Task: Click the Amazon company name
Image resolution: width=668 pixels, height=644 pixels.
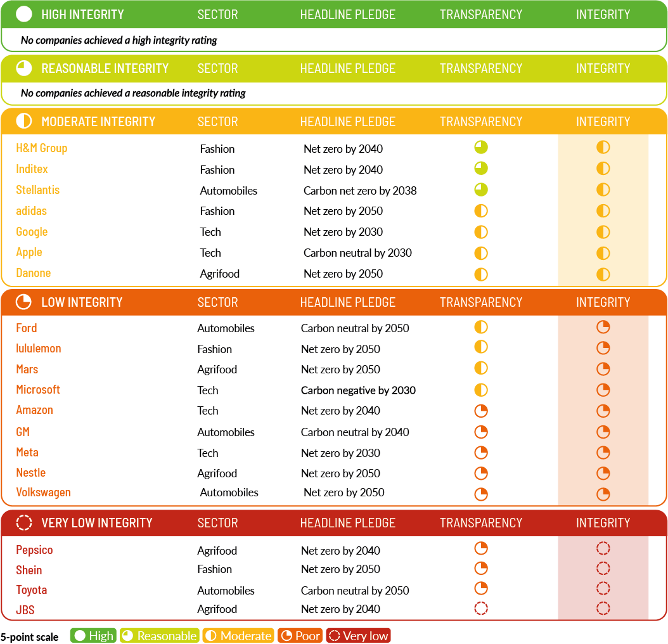Action: pyautogui.click(x=34, y=410)
